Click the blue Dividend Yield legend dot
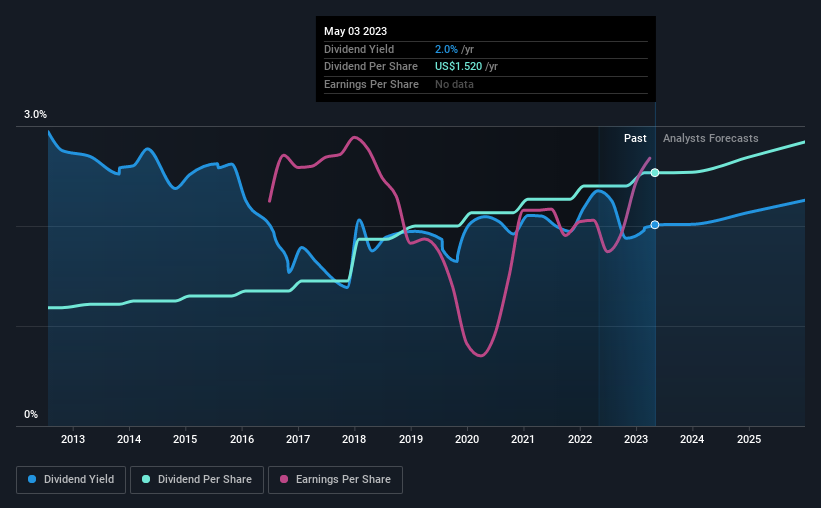The image size is (821, 508). [32, 479]
